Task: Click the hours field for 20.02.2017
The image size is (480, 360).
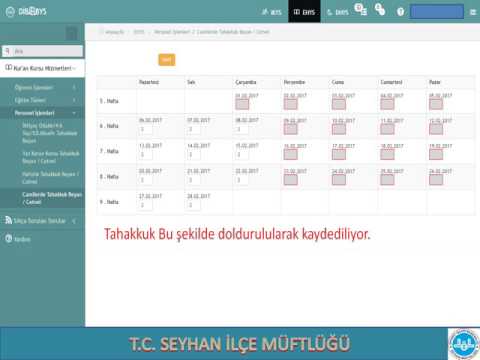Action: pos(146,180)
